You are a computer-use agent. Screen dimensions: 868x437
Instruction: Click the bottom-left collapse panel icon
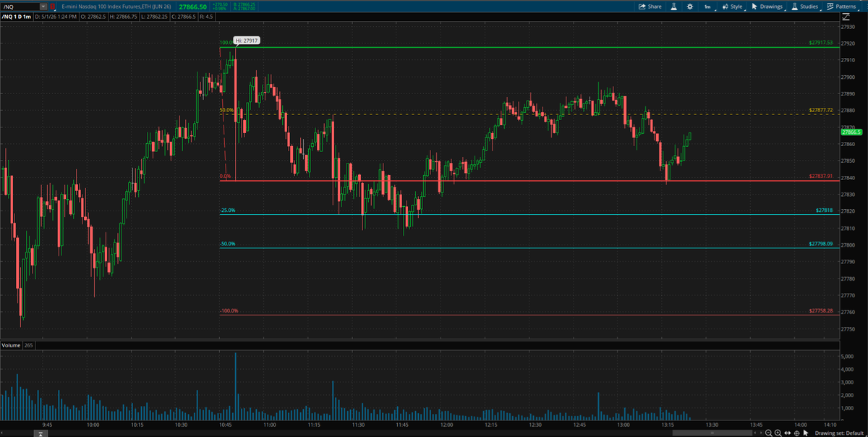pos(41,433)
